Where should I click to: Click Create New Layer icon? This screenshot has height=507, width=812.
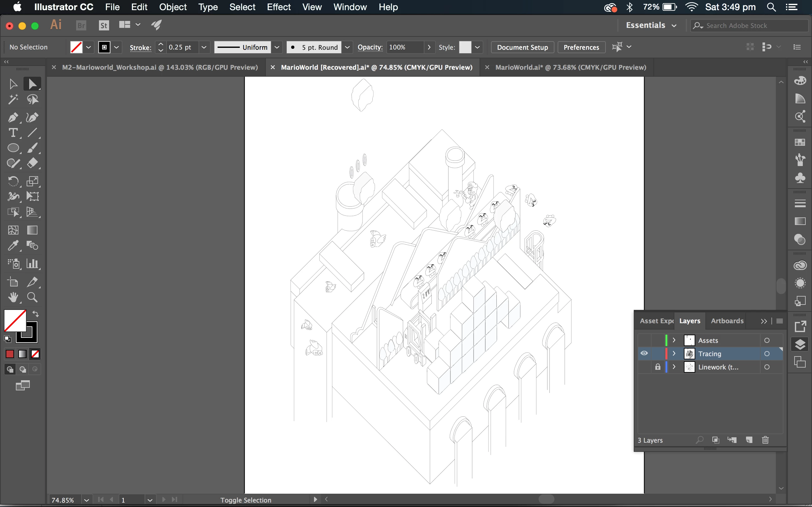749,440
